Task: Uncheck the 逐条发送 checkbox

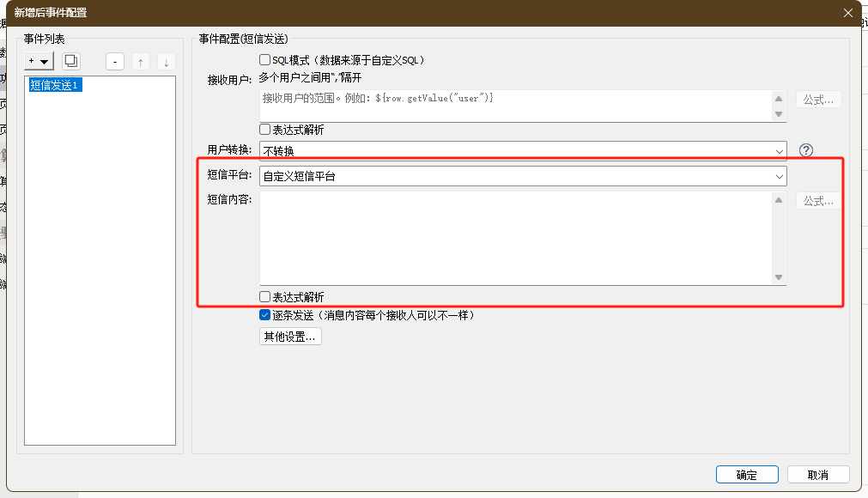Action: [265, 315]
